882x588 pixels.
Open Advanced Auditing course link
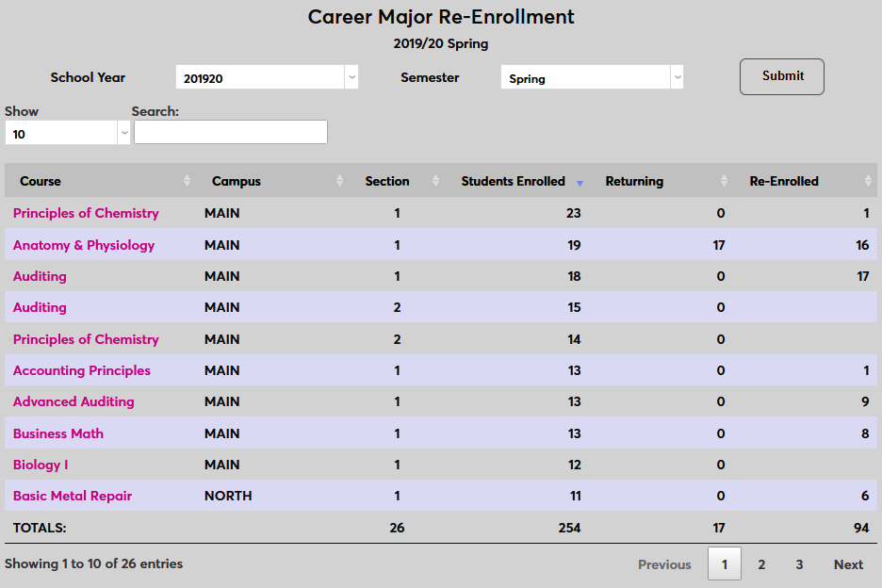[73, 401]
